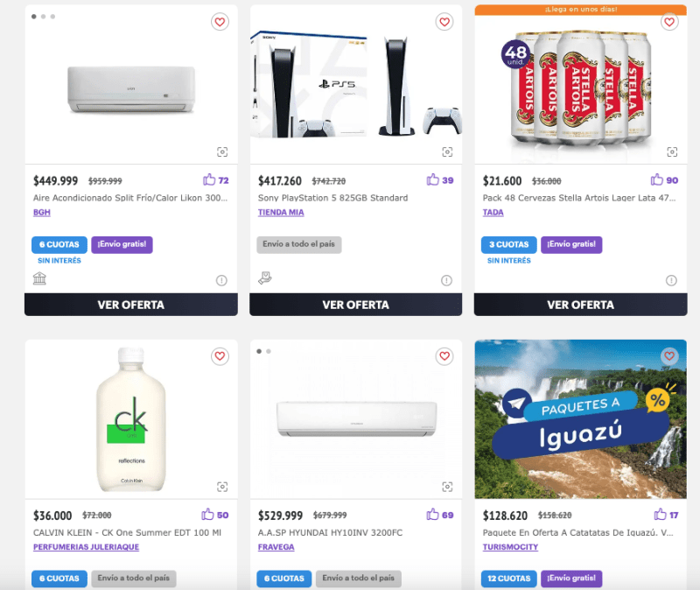Click info icon on PlayStation 5 card
700x590 pixels.
point(446,280)
